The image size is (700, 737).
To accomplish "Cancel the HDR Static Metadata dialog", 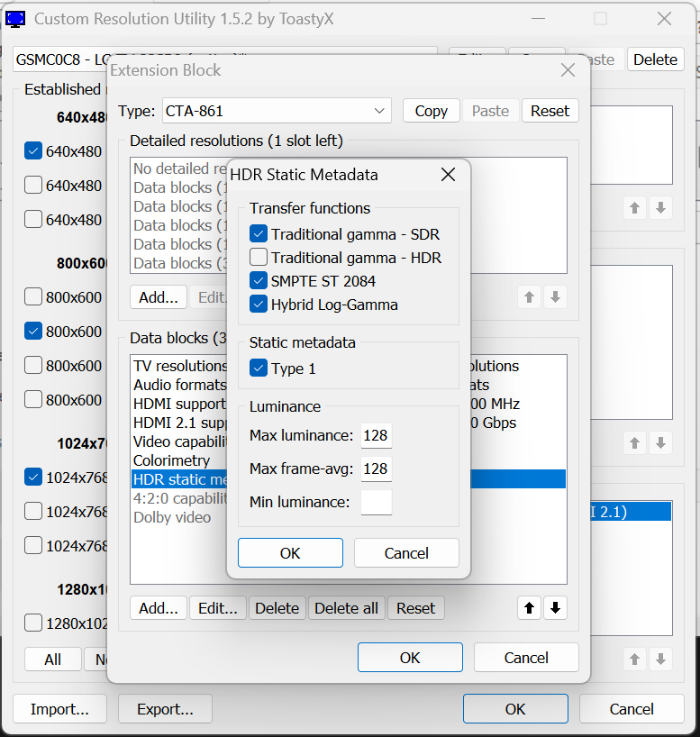I will click(406, 553).
